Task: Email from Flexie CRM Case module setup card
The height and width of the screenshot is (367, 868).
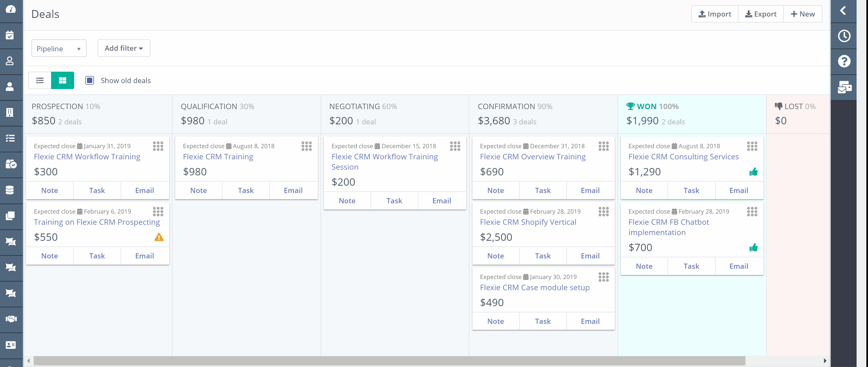Action: 590,322
